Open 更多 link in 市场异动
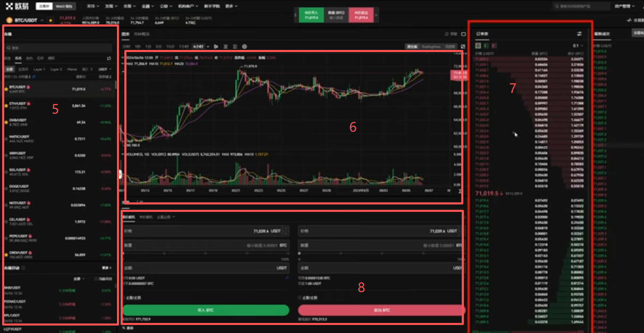This screenshot has width=644, height=333. [106, 268]
